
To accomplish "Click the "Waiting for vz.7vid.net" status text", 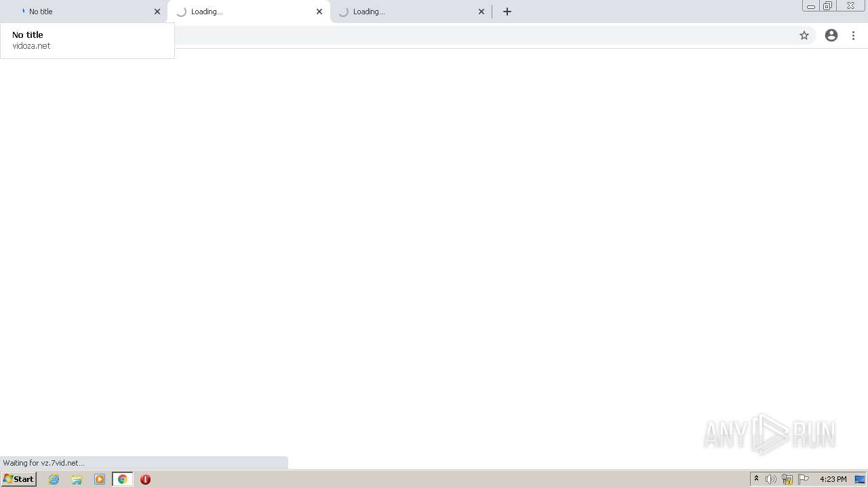I will click(x=44, y=463).
